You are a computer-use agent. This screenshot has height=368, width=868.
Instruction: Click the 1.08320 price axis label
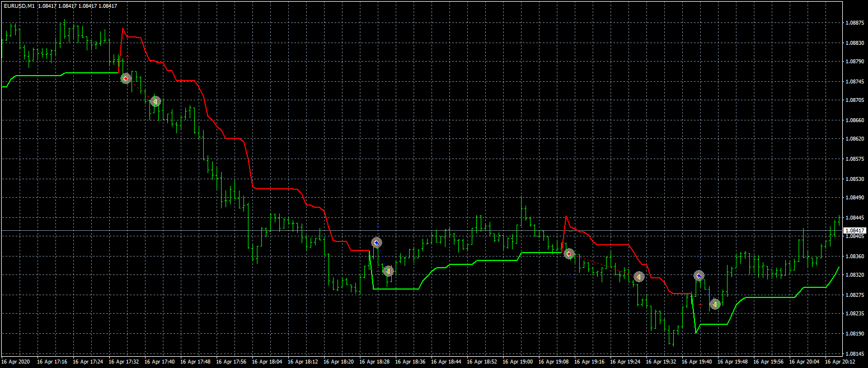(856, 276)
